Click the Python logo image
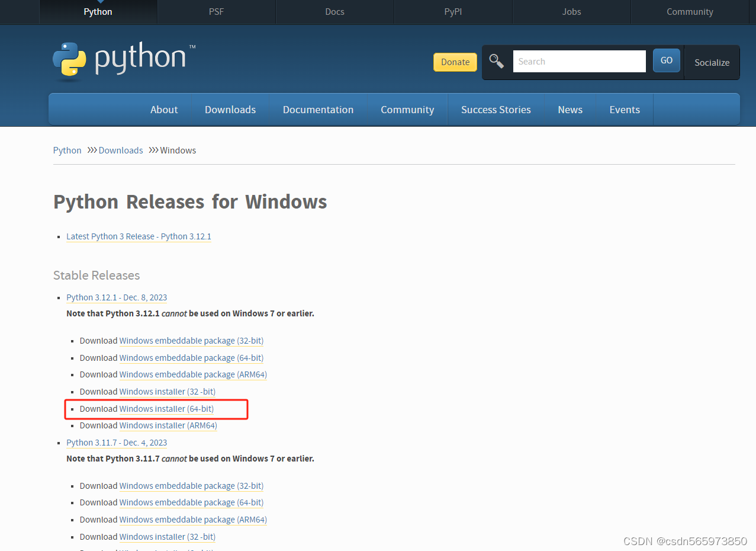 [x=124, y=62]
